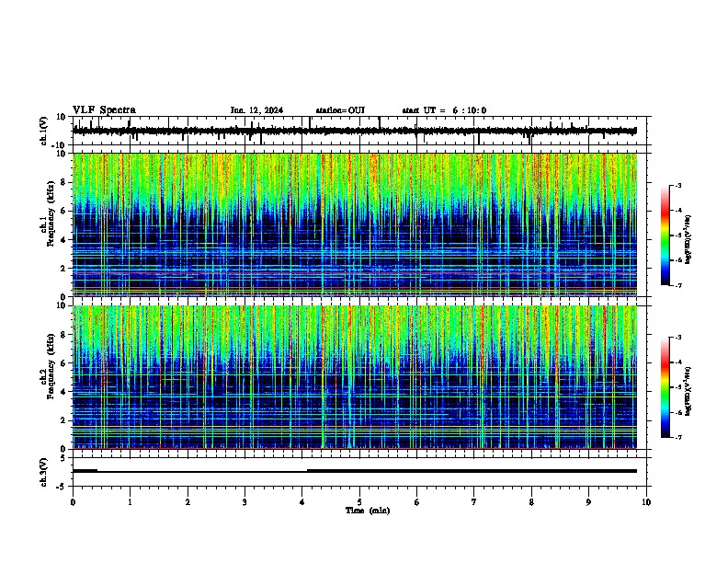This screenshot has height=563, width=728.
Task: Click the "10" label on the time axis
Action: [646, 502]
